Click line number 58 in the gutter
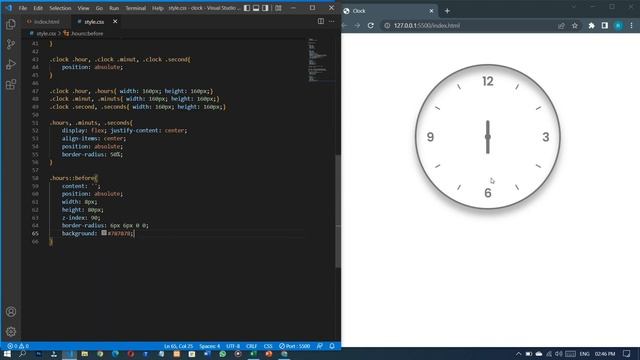 [35, 178]
